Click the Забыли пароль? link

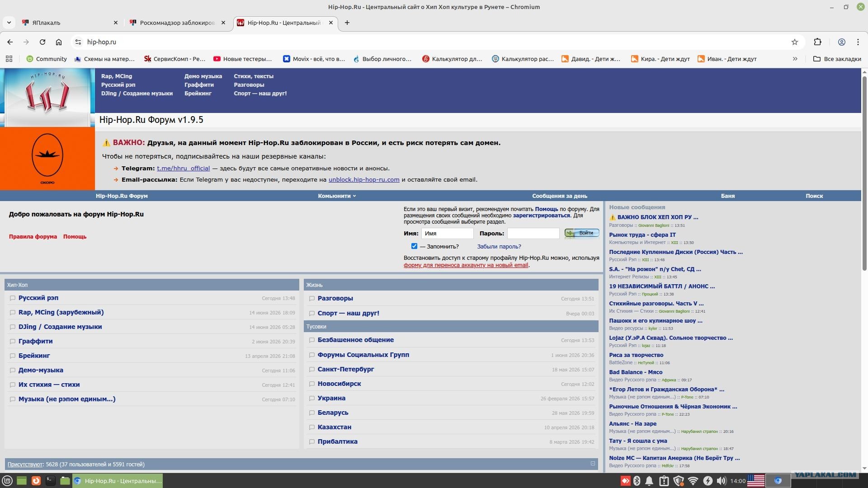(499, 246)
